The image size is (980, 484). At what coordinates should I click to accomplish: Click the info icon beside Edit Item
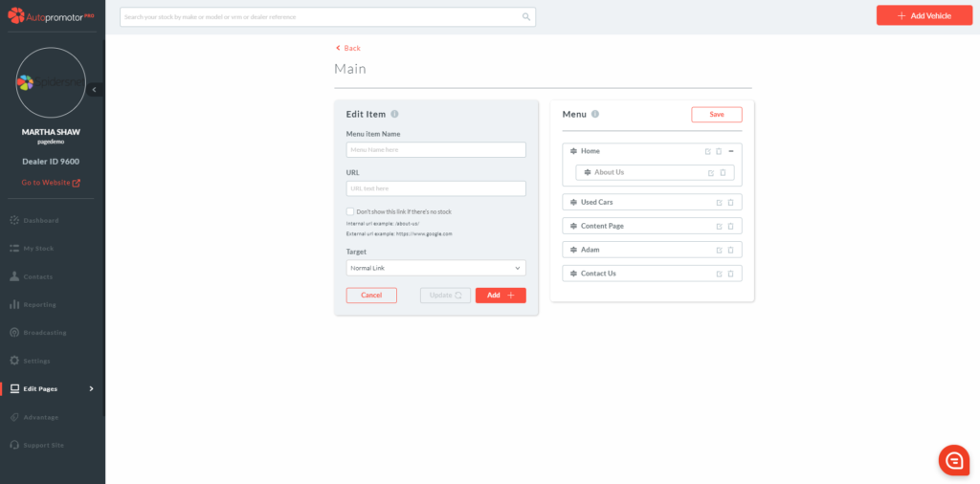click(394, 115)
